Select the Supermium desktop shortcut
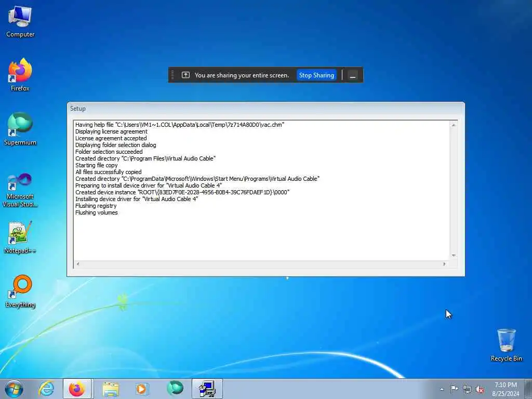Viewport: 532px width, 399px height. [x=20, y=129]
